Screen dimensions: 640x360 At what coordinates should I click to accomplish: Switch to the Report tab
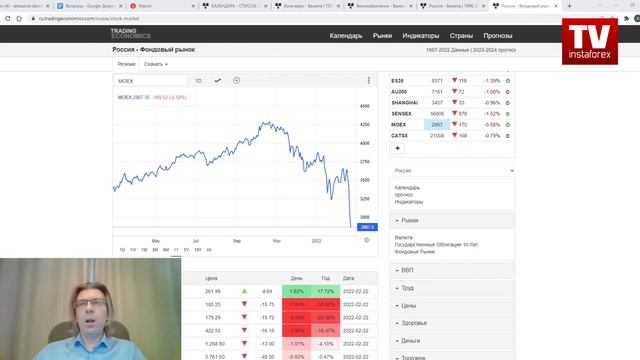[x=162, y=6]
